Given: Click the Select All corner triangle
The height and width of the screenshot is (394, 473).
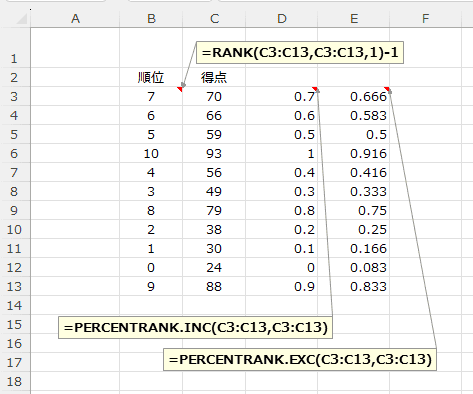Looking at the screenshot, I should tap(21, 19).
